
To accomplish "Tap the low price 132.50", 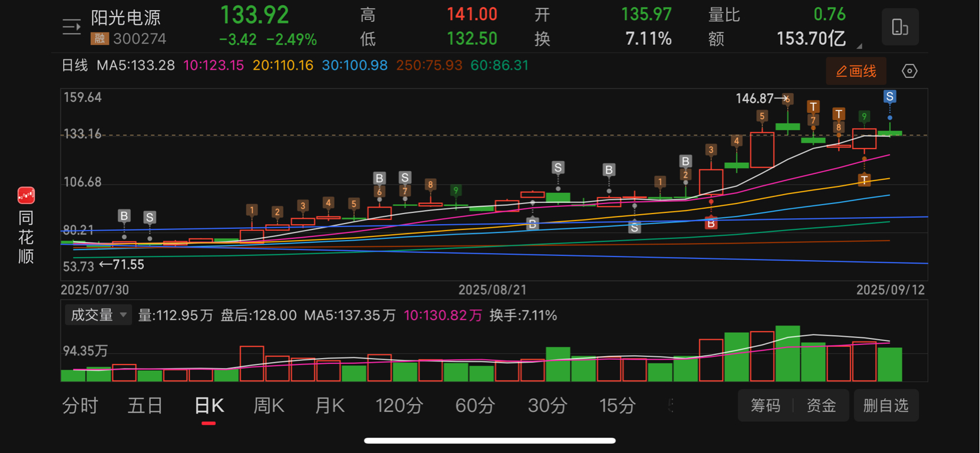I will 472,39.
